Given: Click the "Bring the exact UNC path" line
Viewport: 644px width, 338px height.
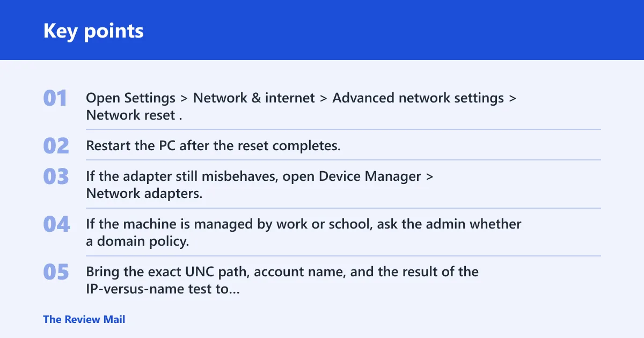Looking at the screenshot, I should coord(282,273).
